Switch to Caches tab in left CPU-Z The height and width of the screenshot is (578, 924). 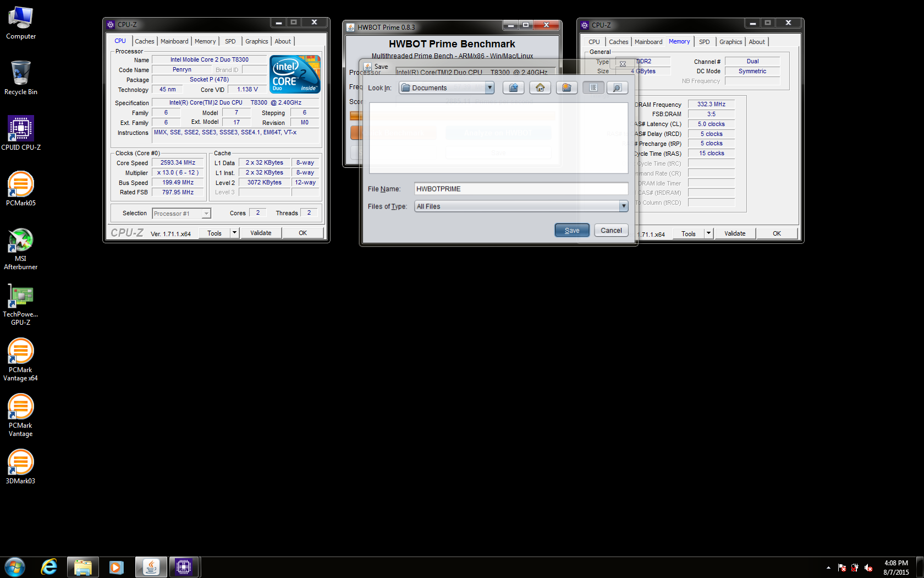[x=145, y=41]
